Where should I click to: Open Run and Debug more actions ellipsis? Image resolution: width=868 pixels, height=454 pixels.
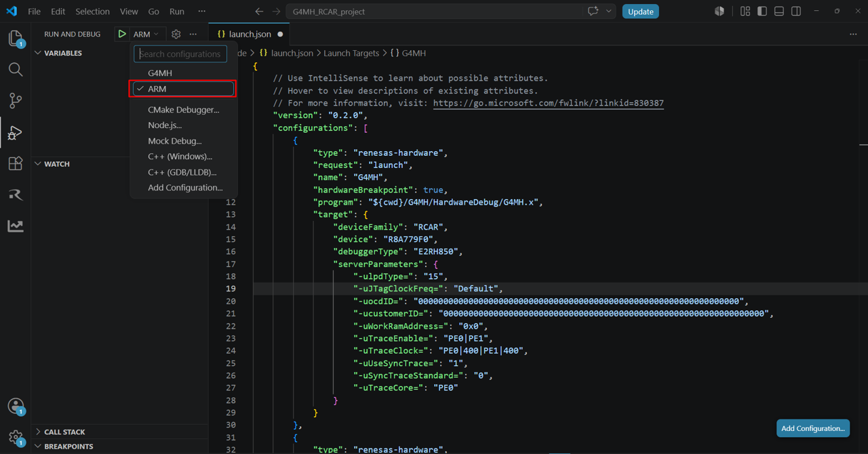pyautogui.click(x=193, y=34)
